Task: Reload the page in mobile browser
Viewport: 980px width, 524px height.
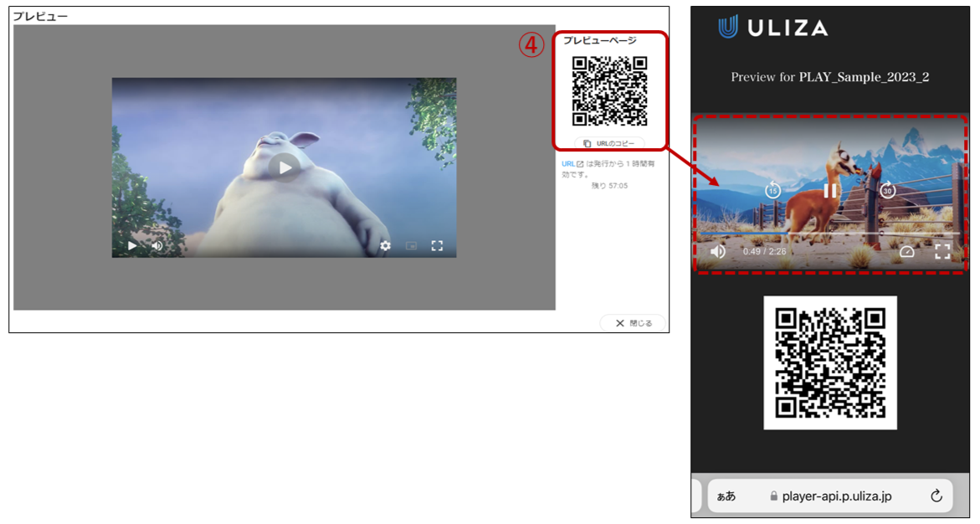Action: (936, 496)
